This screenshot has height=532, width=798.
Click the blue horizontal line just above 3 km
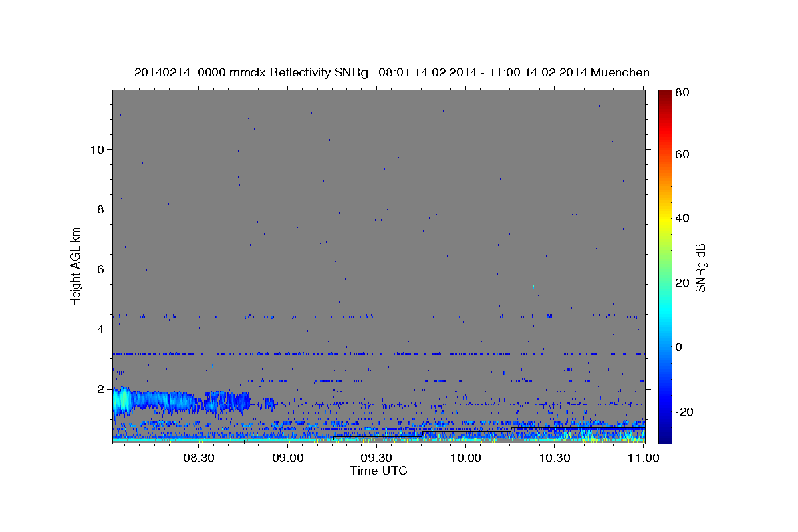378,354
